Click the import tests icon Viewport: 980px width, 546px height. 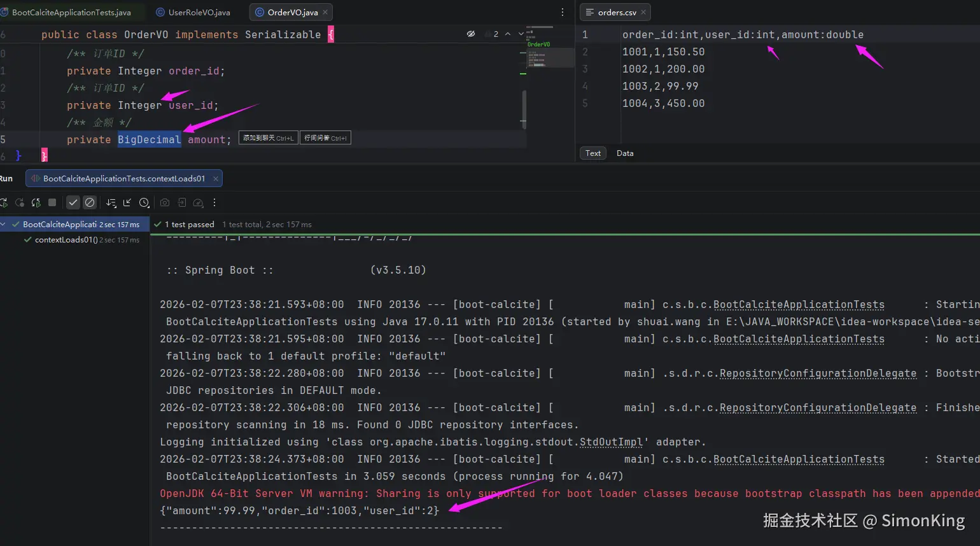182,202
